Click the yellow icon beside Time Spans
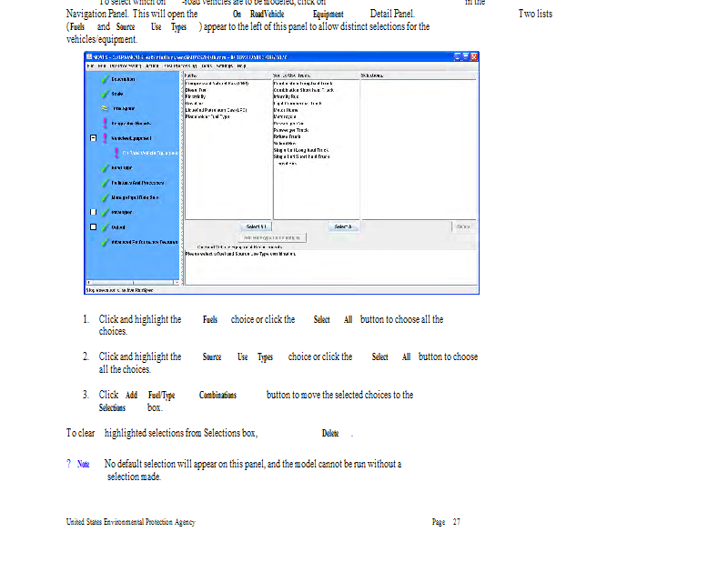The width and height of the screenshot is (728, 562). [106, 108]
